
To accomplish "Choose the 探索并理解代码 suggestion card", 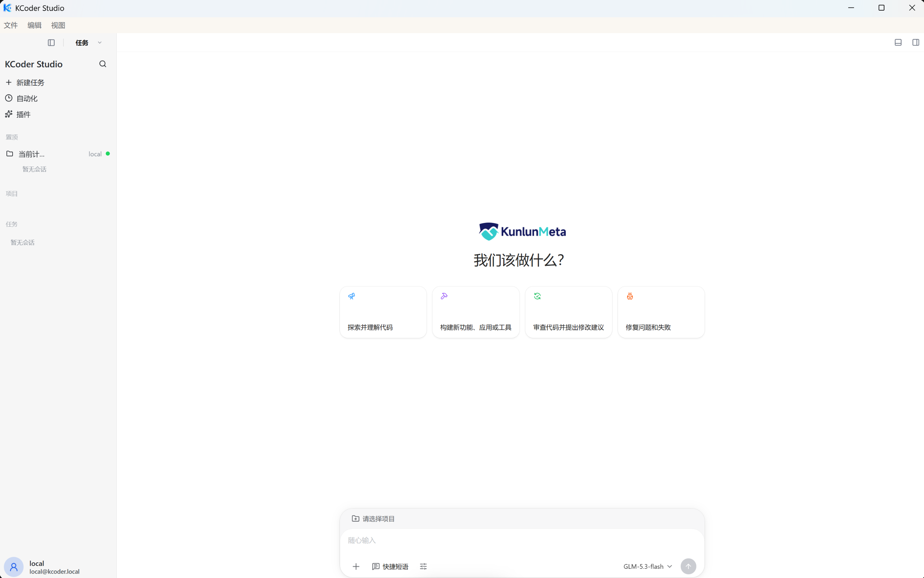I will (383, 312).
